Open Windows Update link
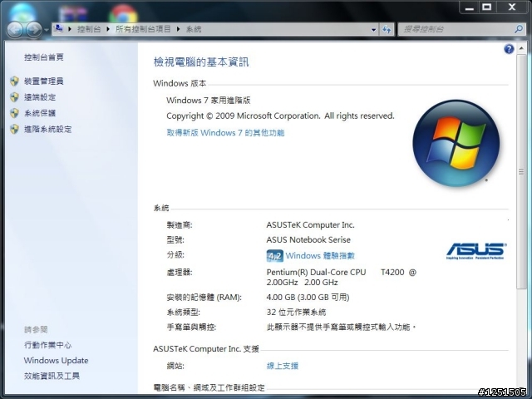Screen dimensions: 532x399 56,360
